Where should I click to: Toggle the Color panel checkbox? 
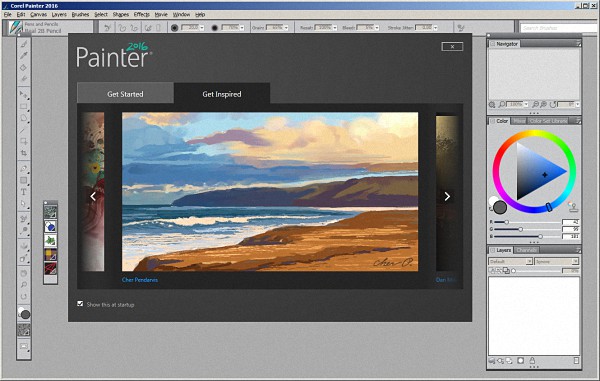tap(493, 121)
